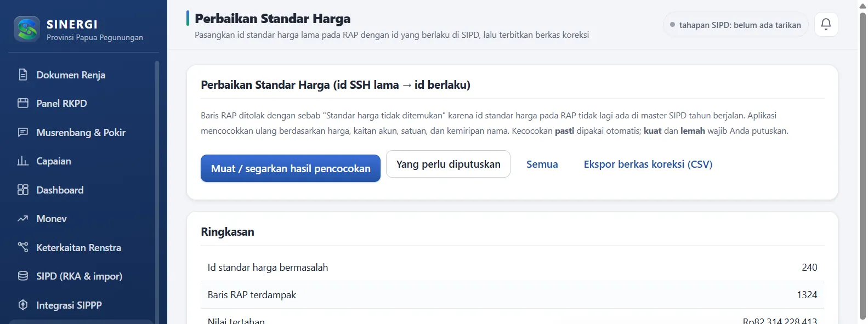Click the Panel RKPD calendar icon
The height and width of the screenshot is (324, 868).
point(23,103)
